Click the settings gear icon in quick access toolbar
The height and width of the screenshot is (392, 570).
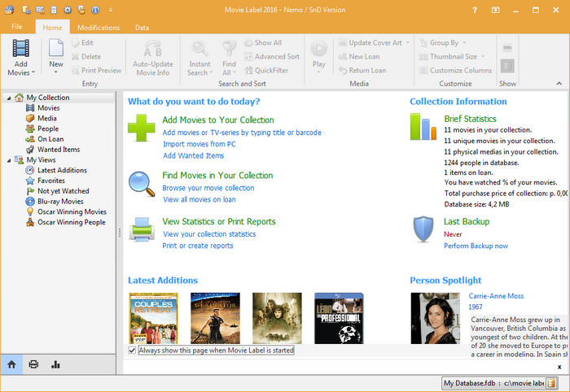(x=68, y=10)
